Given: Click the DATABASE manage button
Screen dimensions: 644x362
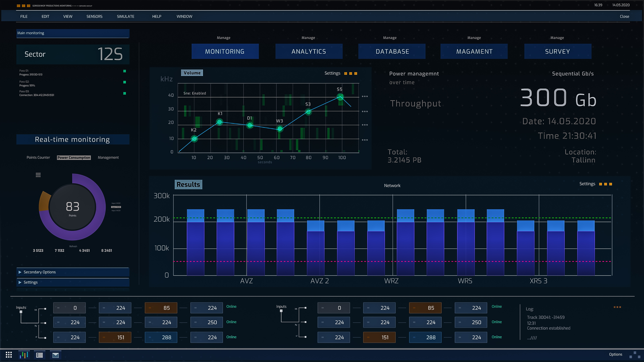Looking at the screenshot, I should pyautogui.click(x=392, y=51).
